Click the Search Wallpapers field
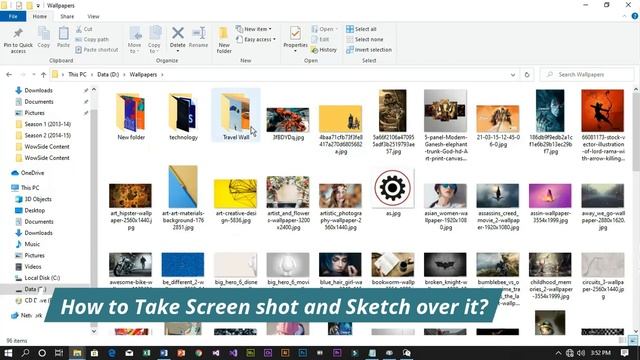Image resolution: width=640 pixels, height=360 pixels. coord(587,75)
